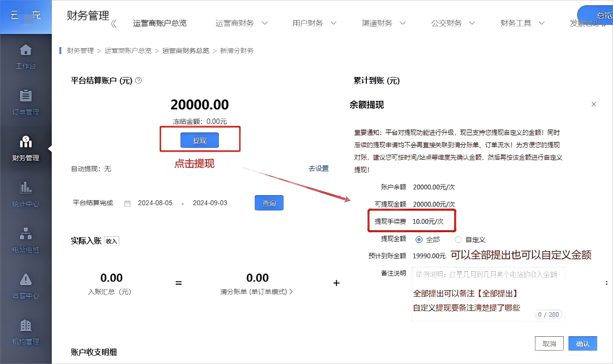Click the 20000.00 settlement balance amount

pyautogui.click(x=200, y=105)
